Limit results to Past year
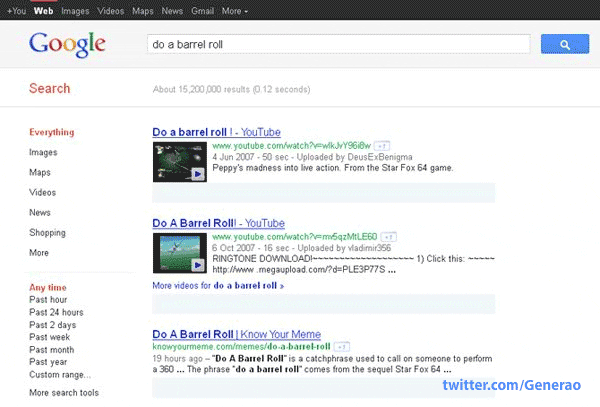This screenshot has height=407, width=600. (x=48, y=362)
